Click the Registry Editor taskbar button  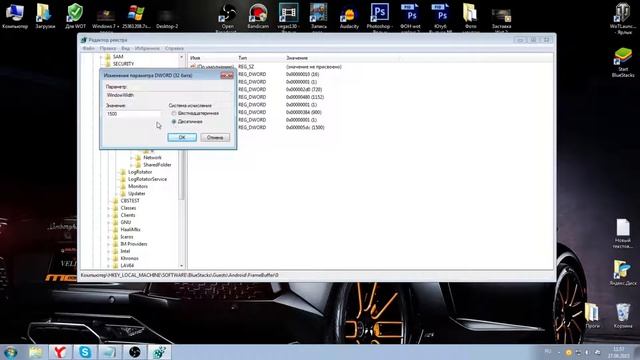click(159, 352)
